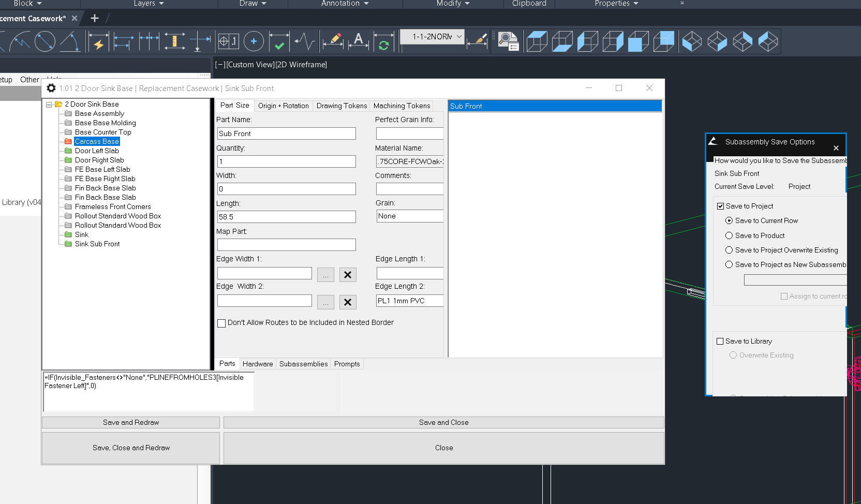Click the Dimension Update refresh icon
861x504 pixels.
[383, 41]
